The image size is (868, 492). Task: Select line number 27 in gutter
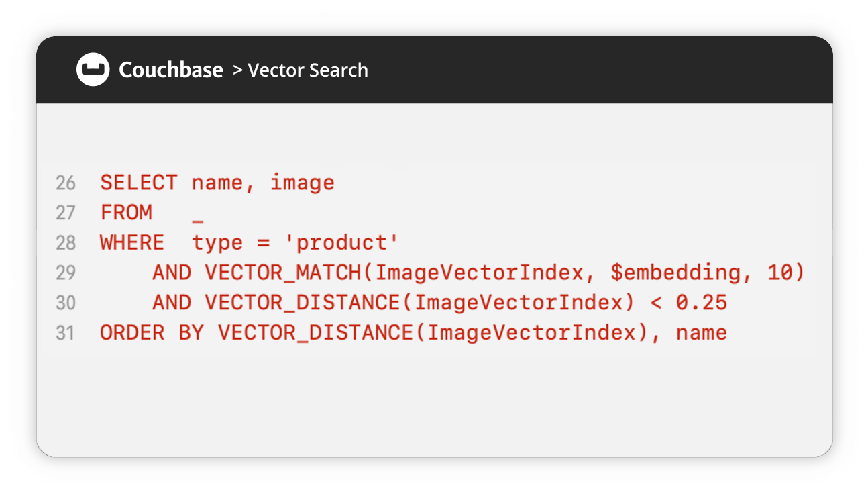click(x=66, y=213)
